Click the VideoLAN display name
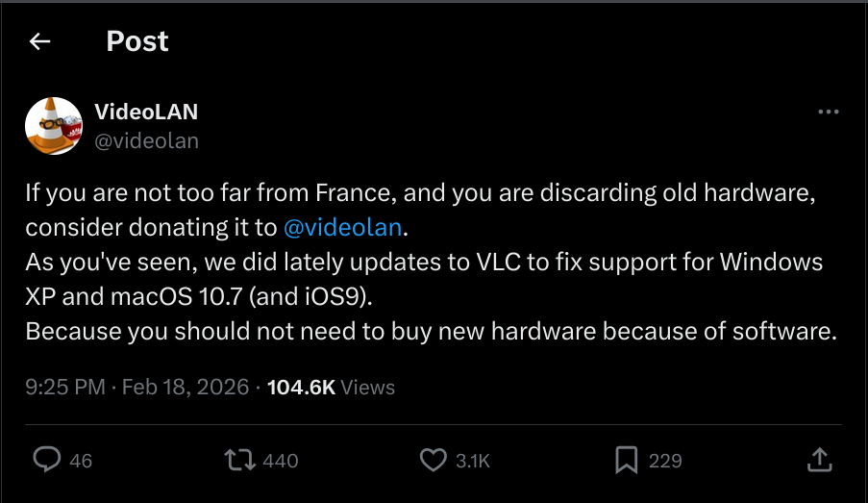This screenshot has width=868, height=503. 146,112
